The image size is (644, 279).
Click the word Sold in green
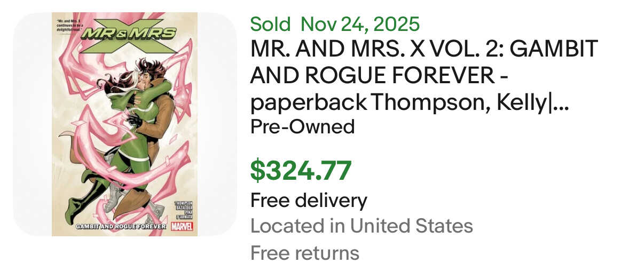(271, 24)
